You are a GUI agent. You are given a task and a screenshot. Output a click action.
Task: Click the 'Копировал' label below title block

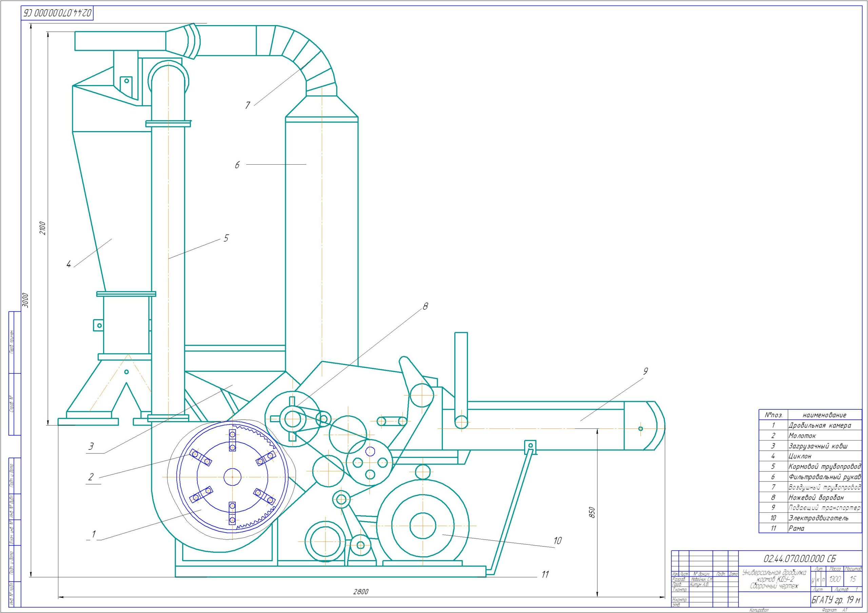pos(759,610)
